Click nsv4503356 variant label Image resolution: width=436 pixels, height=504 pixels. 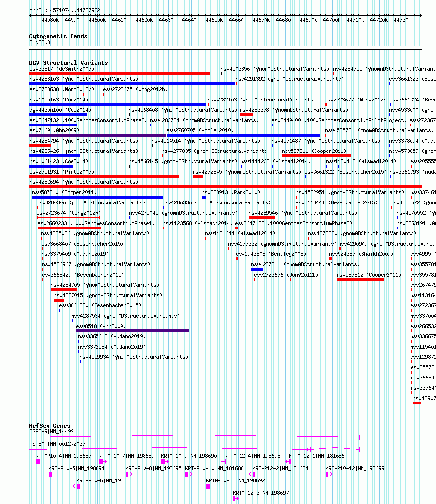pos(275,69)
